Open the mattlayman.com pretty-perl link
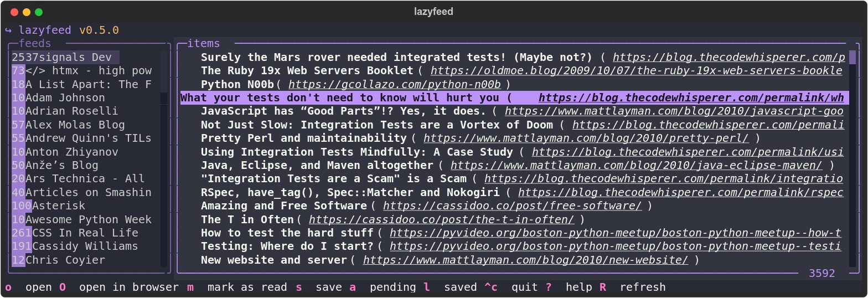The image size is (868, 298). coord(586,138)
